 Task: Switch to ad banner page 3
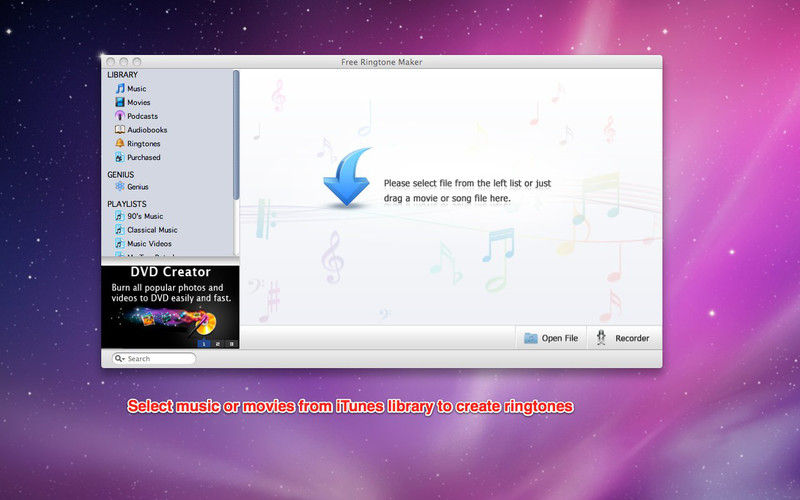(232, 344)
